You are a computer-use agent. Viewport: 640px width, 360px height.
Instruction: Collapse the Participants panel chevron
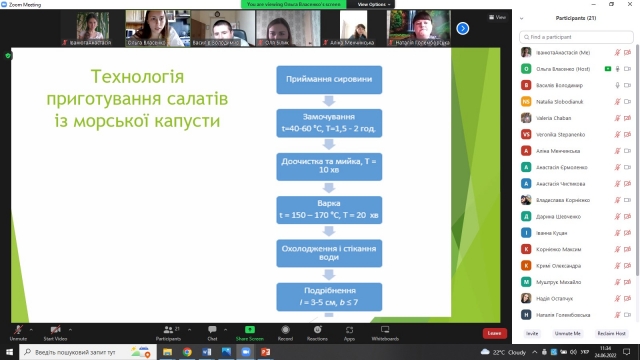[x=521, y=18]
